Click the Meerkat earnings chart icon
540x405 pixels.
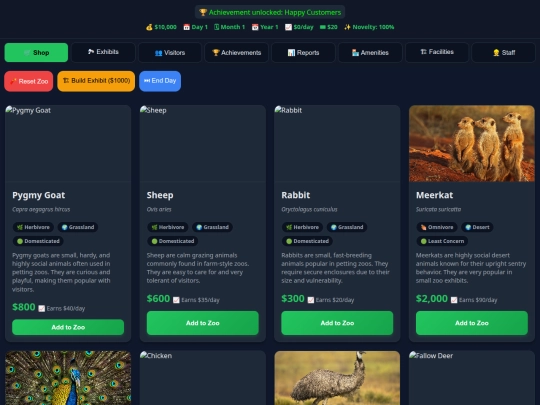pyautogui.click(x=454, y=300)
